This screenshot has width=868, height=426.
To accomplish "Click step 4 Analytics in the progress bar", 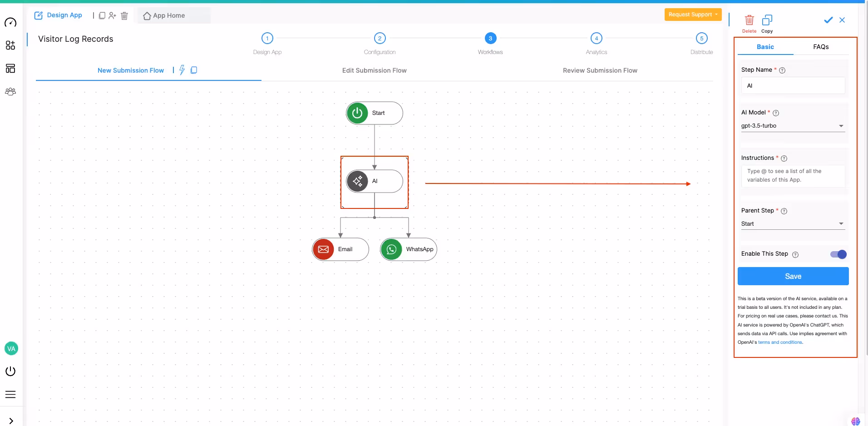I will coord(596,38).
